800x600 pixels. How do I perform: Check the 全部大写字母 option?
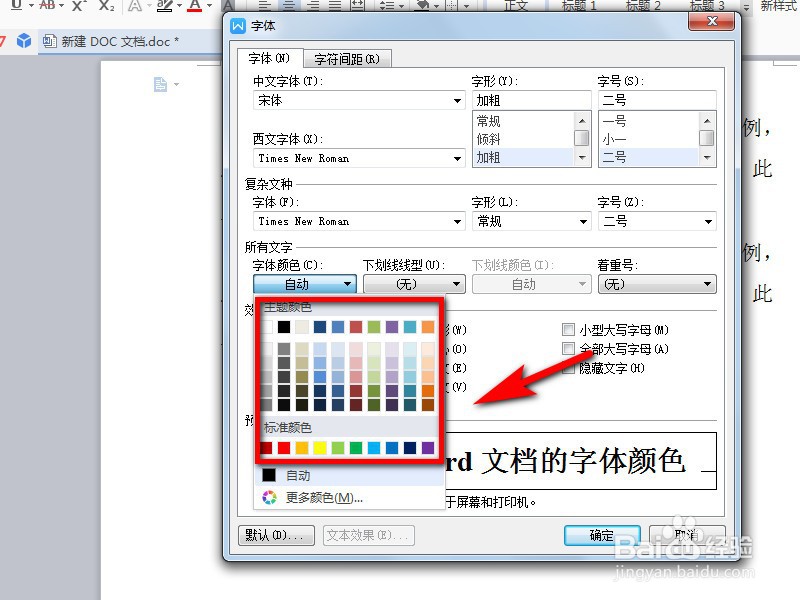pyautogui.click(x=569, y=349)
